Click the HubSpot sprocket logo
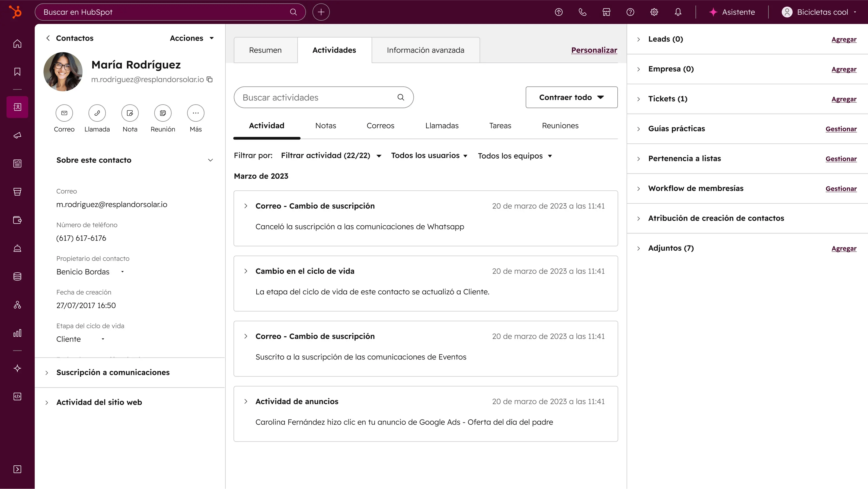The image size is (868, 489). click(15, 12)
